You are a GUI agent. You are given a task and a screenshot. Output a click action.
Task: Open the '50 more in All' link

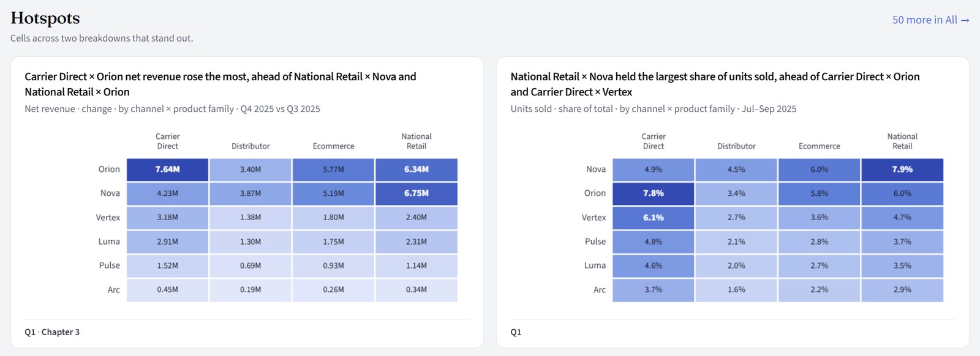[930, 20]
